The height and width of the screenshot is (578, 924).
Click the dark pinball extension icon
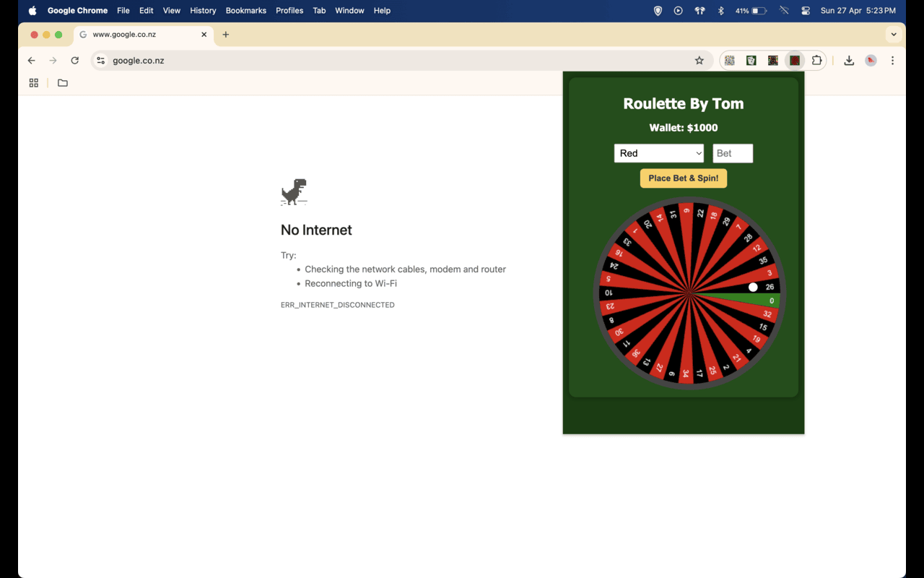click(x=772, y=60)
